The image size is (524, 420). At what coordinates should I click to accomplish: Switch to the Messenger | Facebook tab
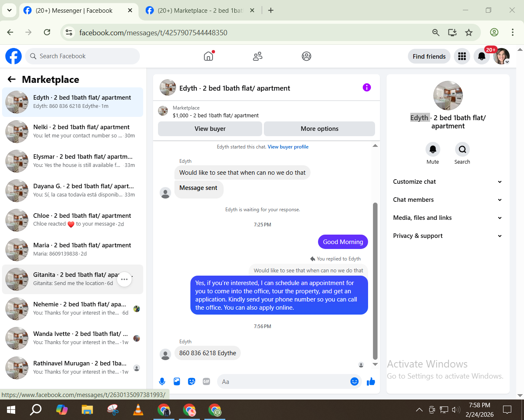click(x=74, y=11)
